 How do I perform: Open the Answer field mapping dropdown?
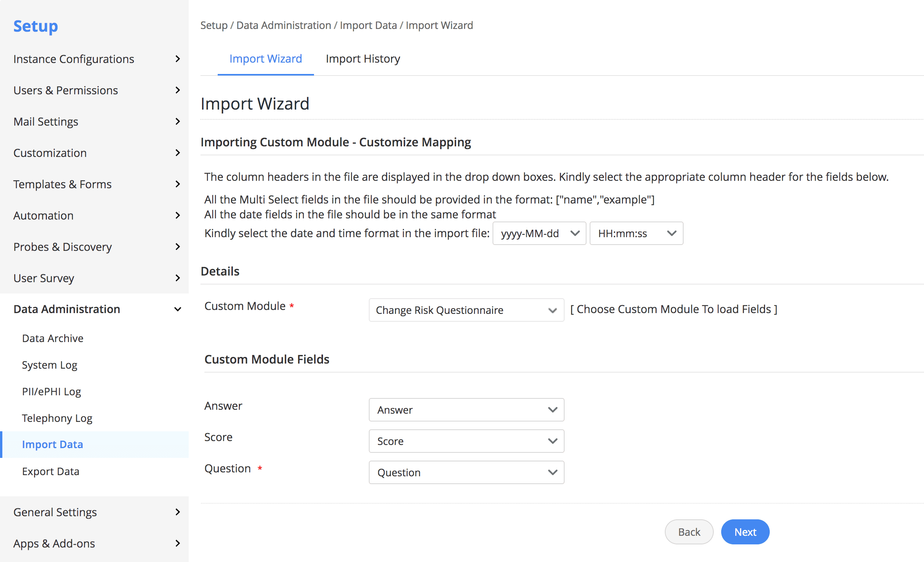tap(466, 410)
